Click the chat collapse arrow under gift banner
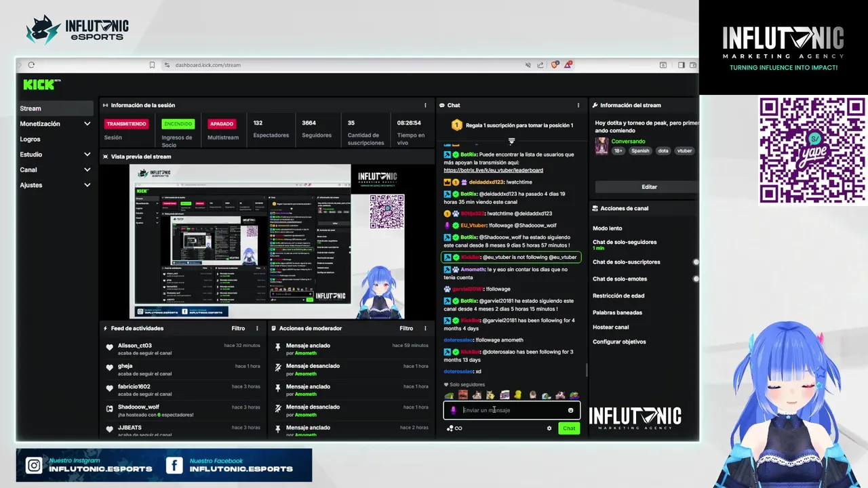This screenshot has width=868, height=488. [511, 141]
